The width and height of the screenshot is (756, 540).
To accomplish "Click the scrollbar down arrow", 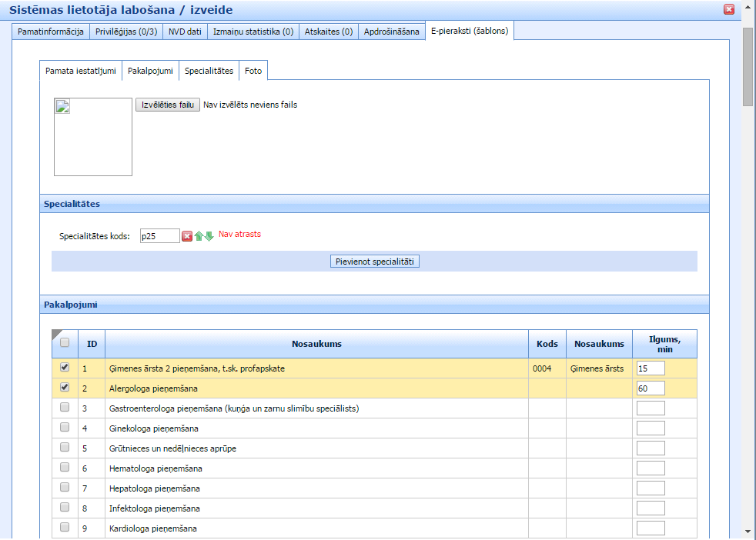I will pos(748,531).
